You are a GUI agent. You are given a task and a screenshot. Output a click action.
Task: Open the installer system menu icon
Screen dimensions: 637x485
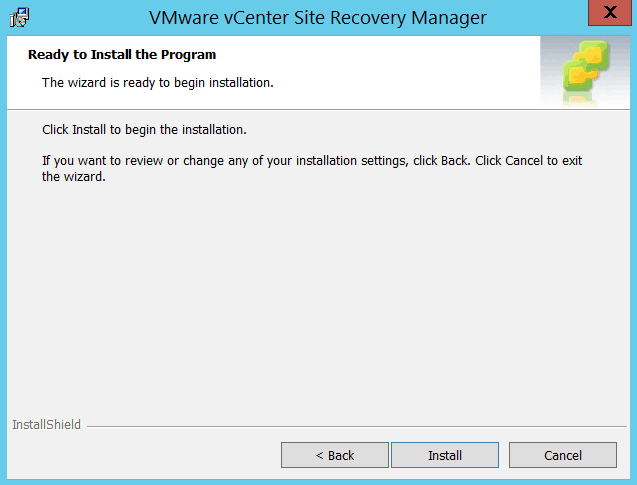coord(20,18)
